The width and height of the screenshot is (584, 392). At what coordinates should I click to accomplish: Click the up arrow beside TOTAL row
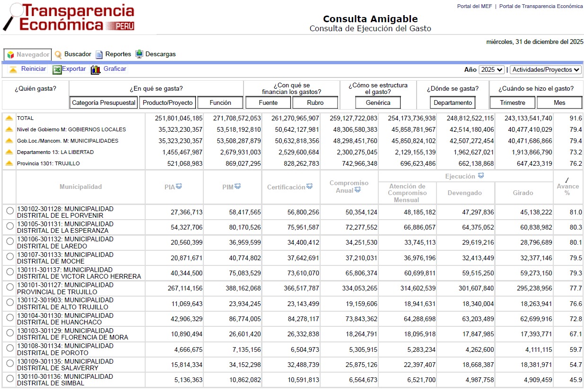pos(9,118)
